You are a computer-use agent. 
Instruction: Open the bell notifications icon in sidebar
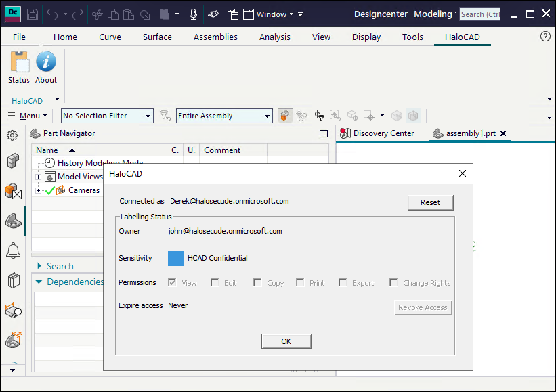[x=13, y=251]
